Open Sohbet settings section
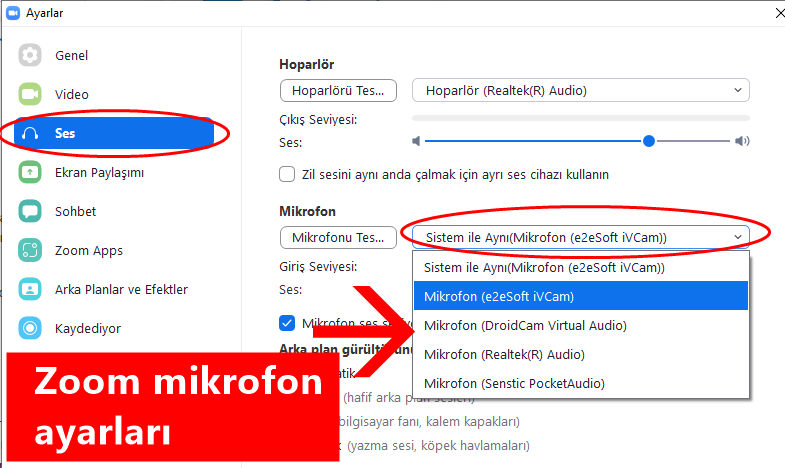The image size is (785, 468). (x=76, y=212)
